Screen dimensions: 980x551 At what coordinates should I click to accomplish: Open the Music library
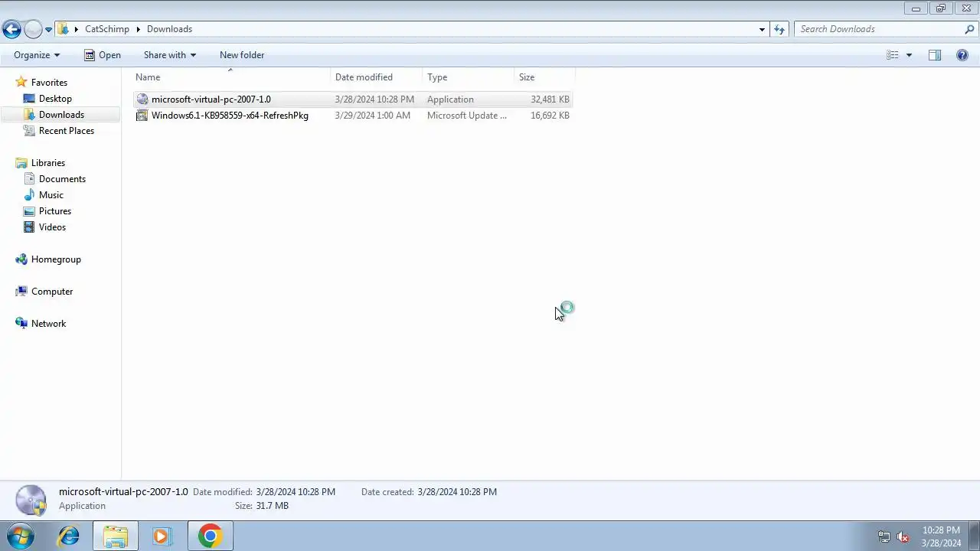pos(51,195)
